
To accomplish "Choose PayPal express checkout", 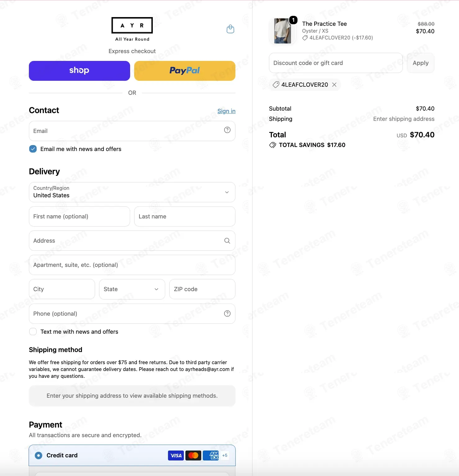I will [x=185, y=71].
